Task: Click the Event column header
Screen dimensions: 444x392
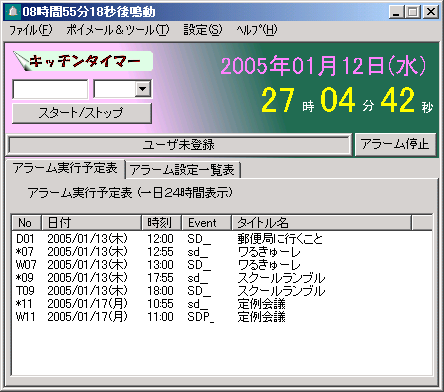Action: [x=207, y=223]
